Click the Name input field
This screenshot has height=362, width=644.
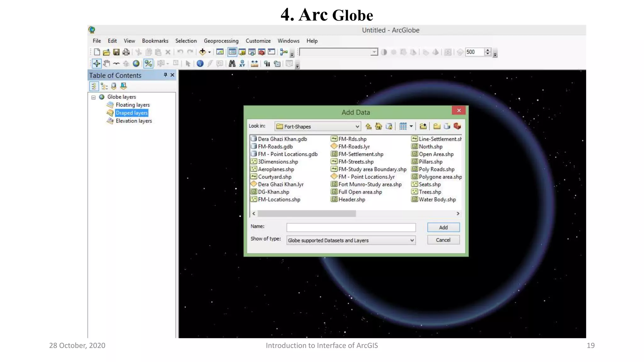[x=351, y=228]
